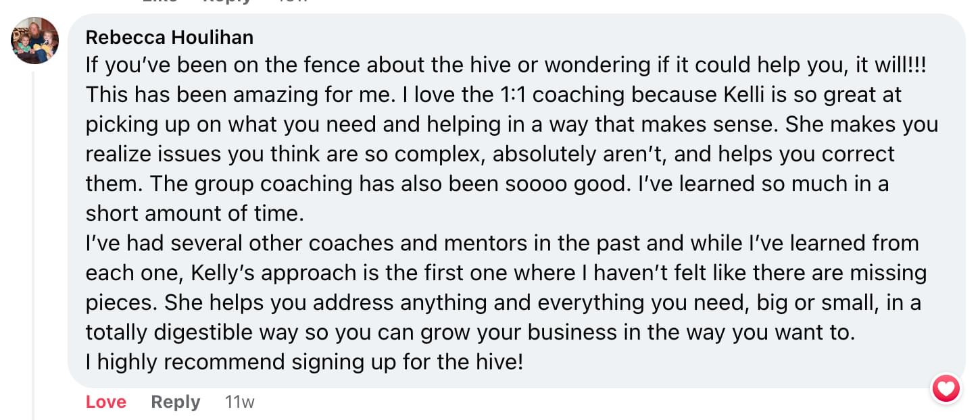This screenshot has height=420, width=980.
Task: Reply to Rebecca Houlihan's comment
Action: [x=176, y=402]
